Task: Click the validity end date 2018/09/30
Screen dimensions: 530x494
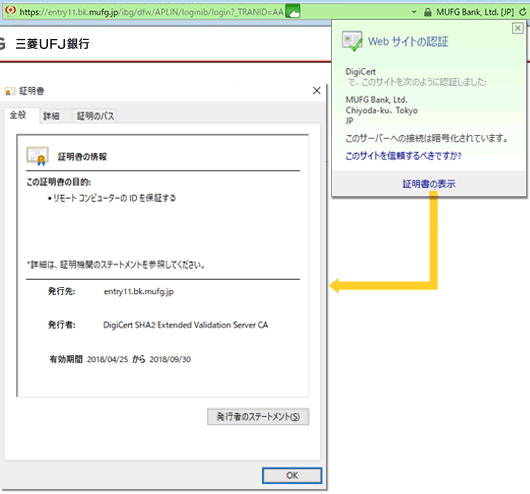Action: click(x=170, y=359)
